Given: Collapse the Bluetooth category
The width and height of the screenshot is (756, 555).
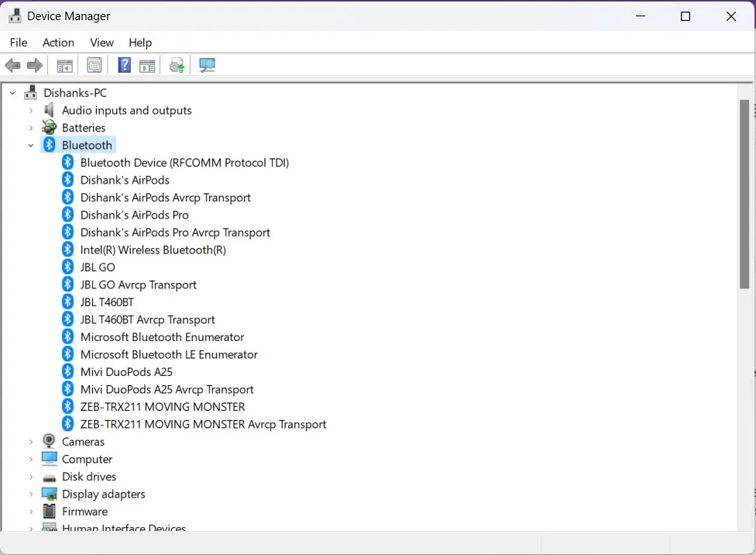Looking at the screenshot, I should [x=31, y=145].
